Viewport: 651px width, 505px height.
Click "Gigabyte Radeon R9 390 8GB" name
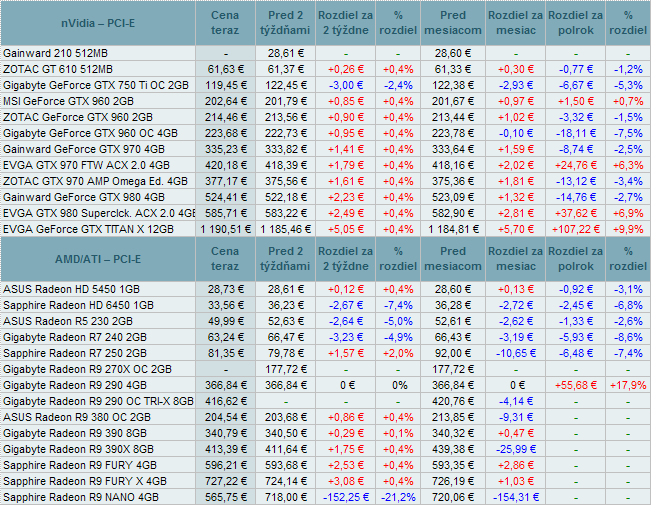75,433
